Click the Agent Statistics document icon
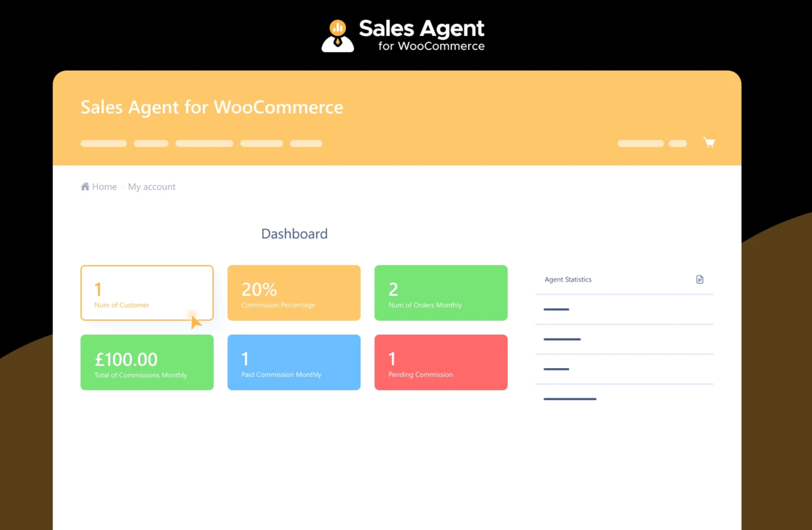This screenshot has height=530, width=812. coord(700,280)
